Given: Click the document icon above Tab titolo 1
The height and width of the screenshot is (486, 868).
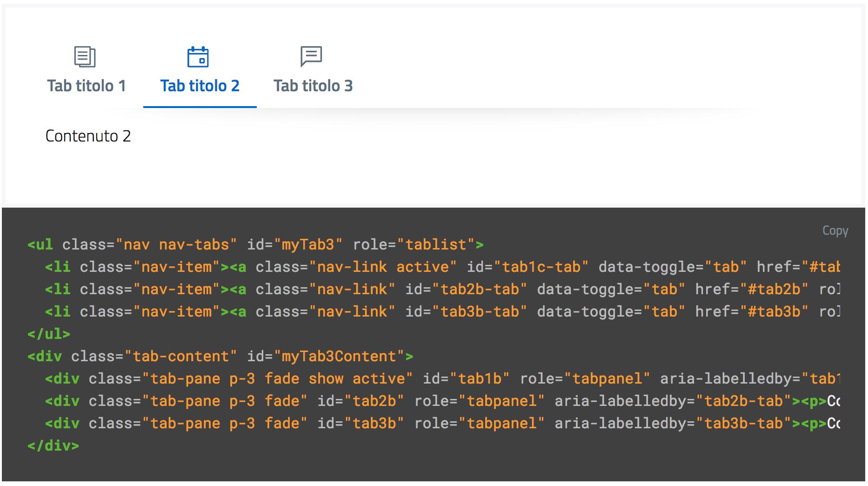Looking at the screenshot, I should [86, 56].
